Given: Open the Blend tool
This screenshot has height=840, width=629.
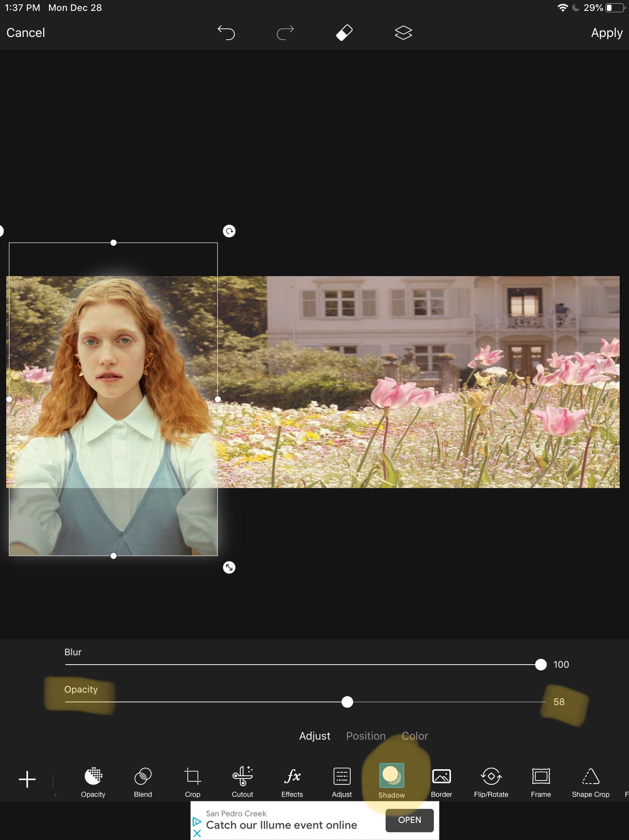Looking at the screenshot, I should pos(143,782).
